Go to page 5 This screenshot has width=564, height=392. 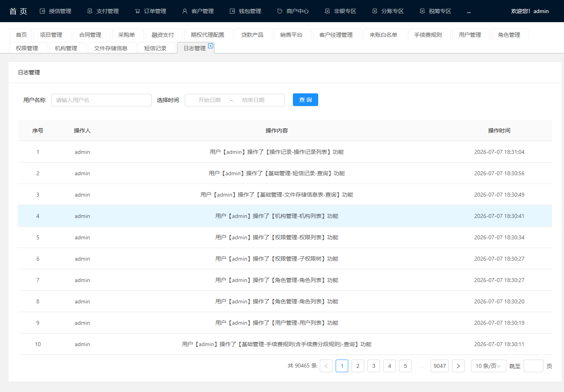pyautogui.click(x=405, y=366)
